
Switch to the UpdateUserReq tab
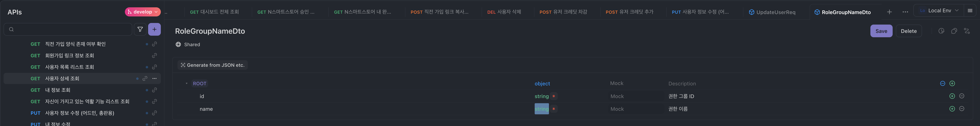pos(772,12)
